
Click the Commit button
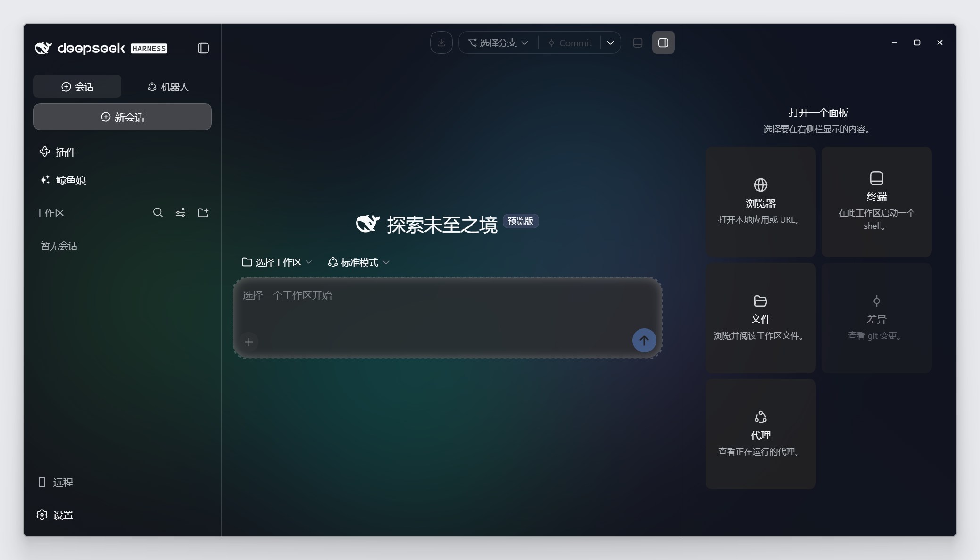click(570, 43)
